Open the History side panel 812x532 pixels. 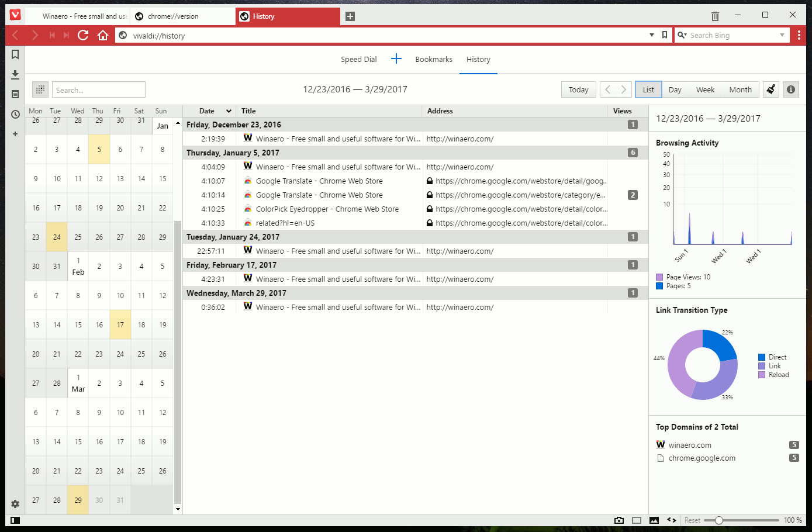pos(15,114)
